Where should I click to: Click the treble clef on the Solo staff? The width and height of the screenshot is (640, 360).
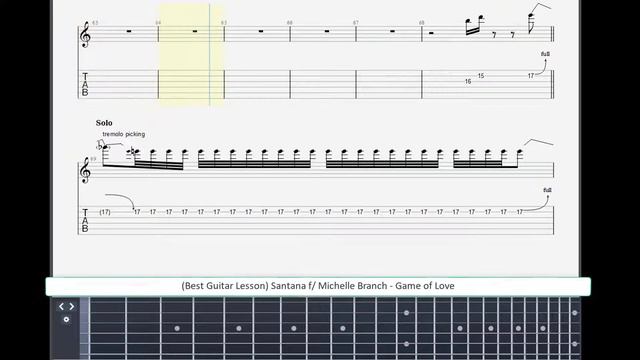(x=85, y=170)
